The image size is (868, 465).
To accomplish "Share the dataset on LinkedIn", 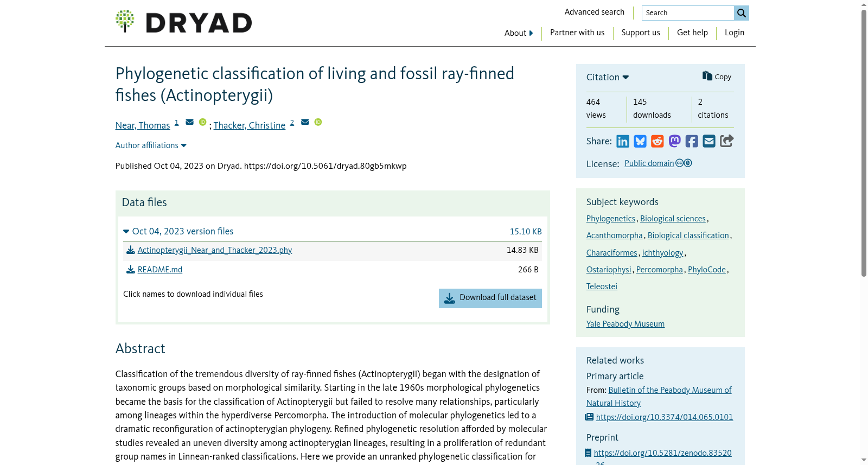I will pos(623,142).
